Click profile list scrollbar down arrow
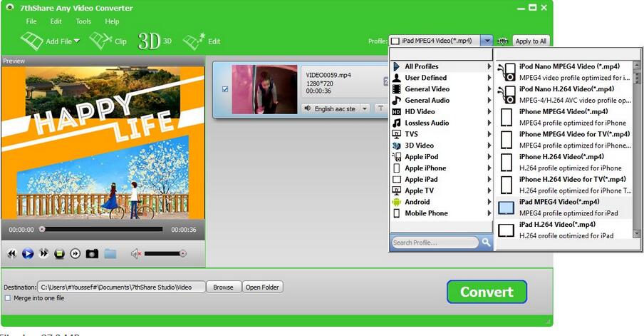The image size is (644, 336). pos(637,233)
